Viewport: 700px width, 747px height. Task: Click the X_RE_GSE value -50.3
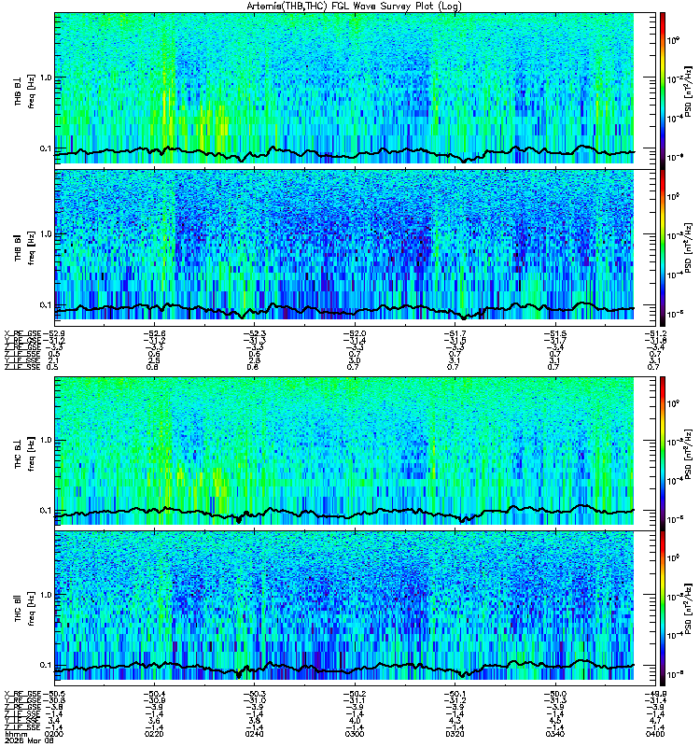pos(254,694)
